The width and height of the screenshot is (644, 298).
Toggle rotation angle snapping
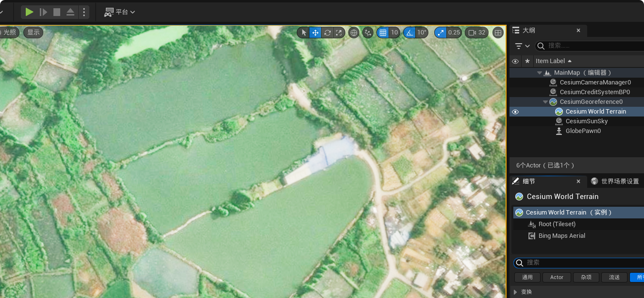(410, 33)
